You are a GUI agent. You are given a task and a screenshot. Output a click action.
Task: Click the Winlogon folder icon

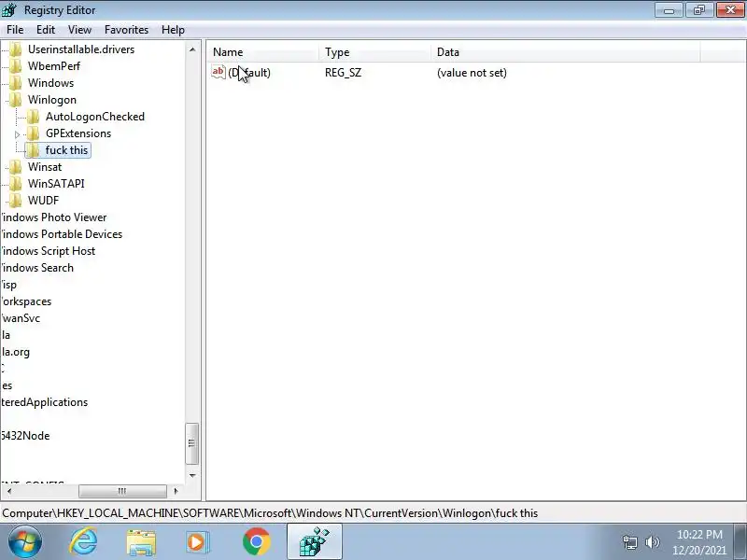(16, 100)
